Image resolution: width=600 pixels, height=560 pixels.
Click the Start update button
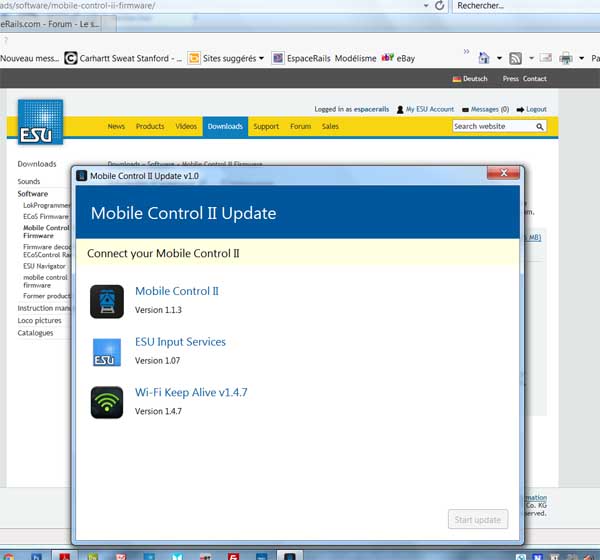(x=478, y=519)
